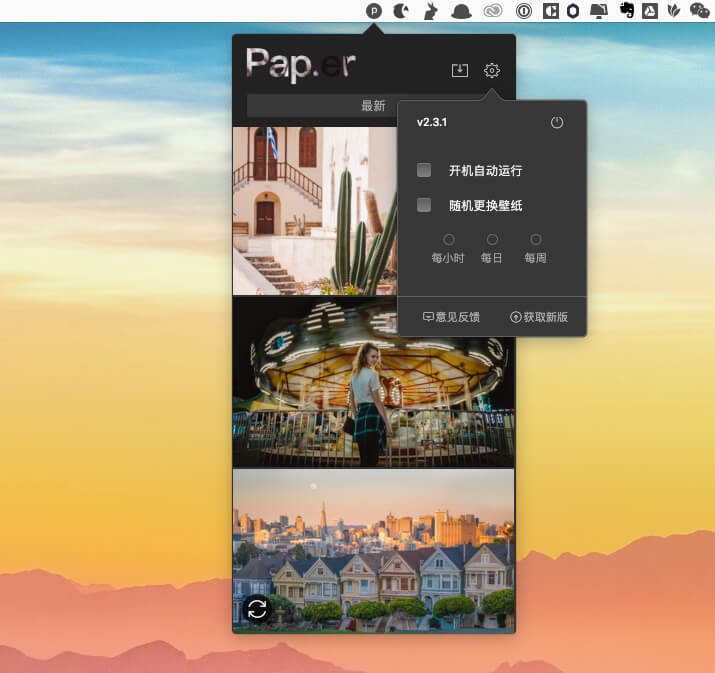The height and width of the screenshot is (673, 715).
Task: Open the Creative Cloud menu bar icon
Action: 493,10
